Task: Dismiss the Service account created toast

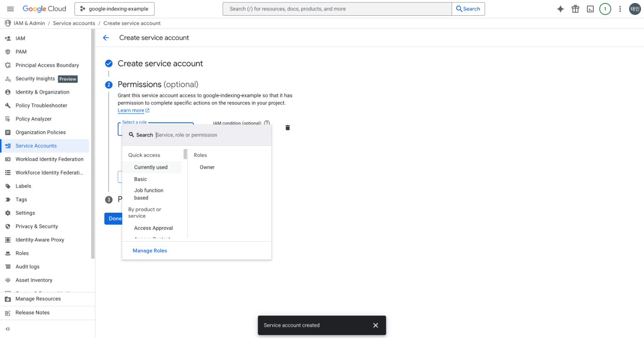Action: (376, 325)
